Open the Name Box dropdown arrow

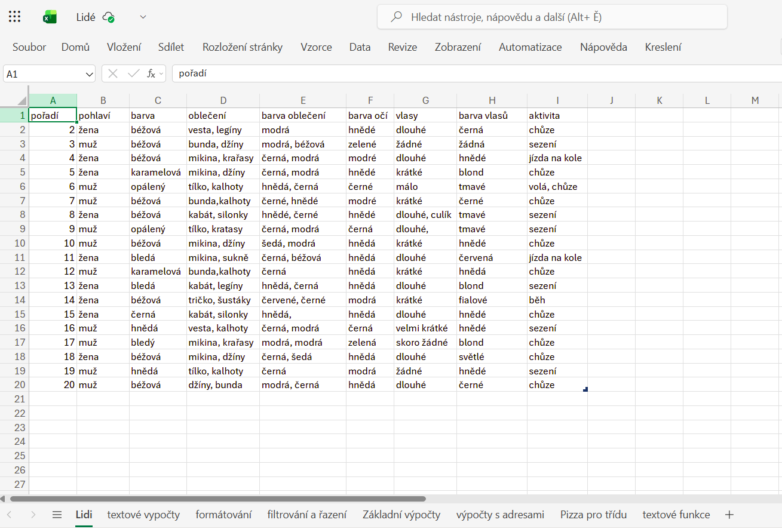pos(90,74)
